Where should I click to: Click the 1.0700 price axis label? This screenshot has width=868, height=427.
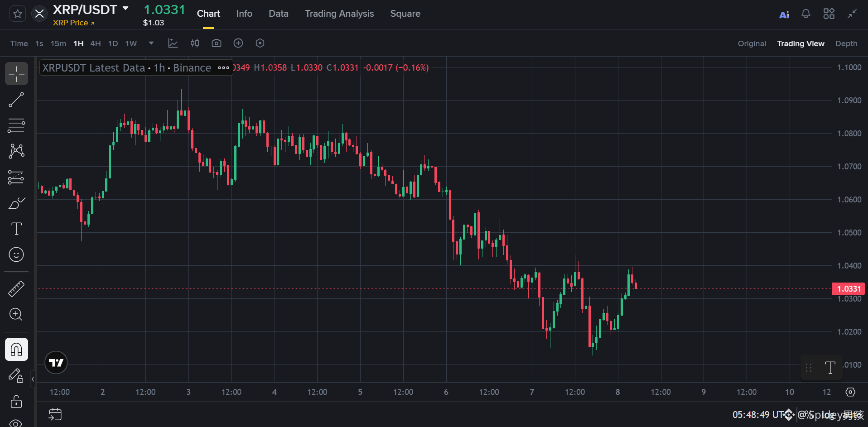849,167
